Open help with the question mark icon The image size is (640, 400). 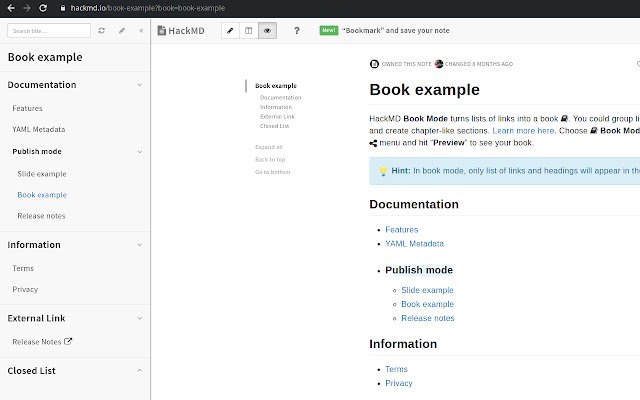click(297, 31)
